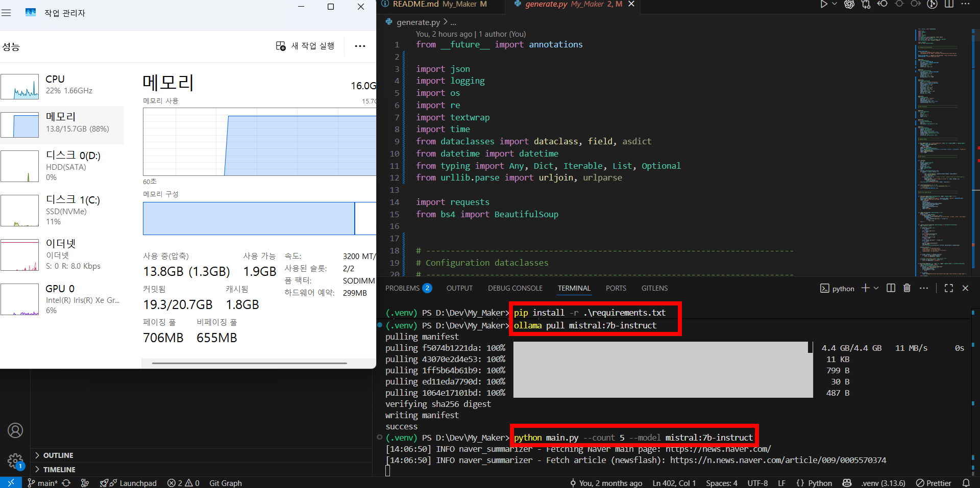Viewport: 980px width, 488px height.
Task: Open Manage gear icon in activity bar
Action: point(15,461)
